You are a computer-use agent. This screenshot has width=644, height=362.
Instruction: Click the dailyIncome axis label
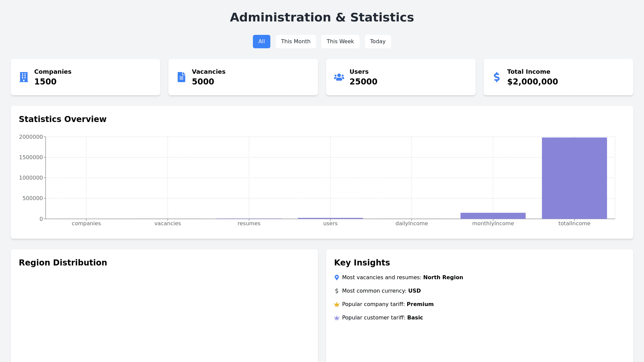click(x=412, y=224)
